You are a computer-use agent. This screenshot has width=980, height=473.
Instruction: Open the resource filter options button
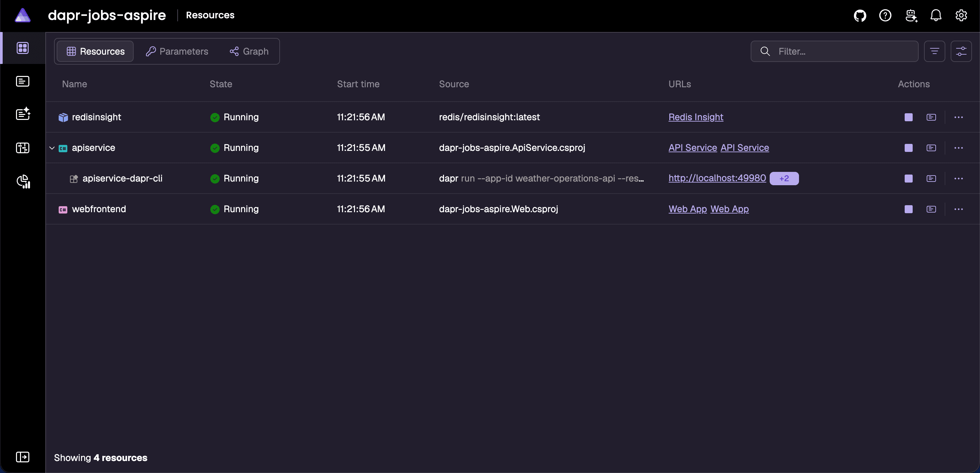tap(935, 51)
